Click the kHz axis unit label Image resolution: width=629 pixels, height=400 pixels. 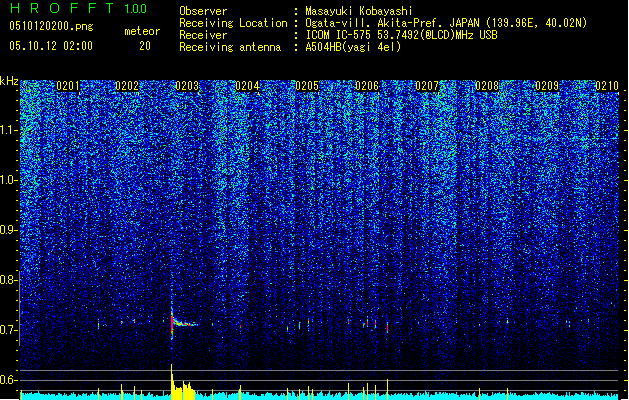pos(9,81)
